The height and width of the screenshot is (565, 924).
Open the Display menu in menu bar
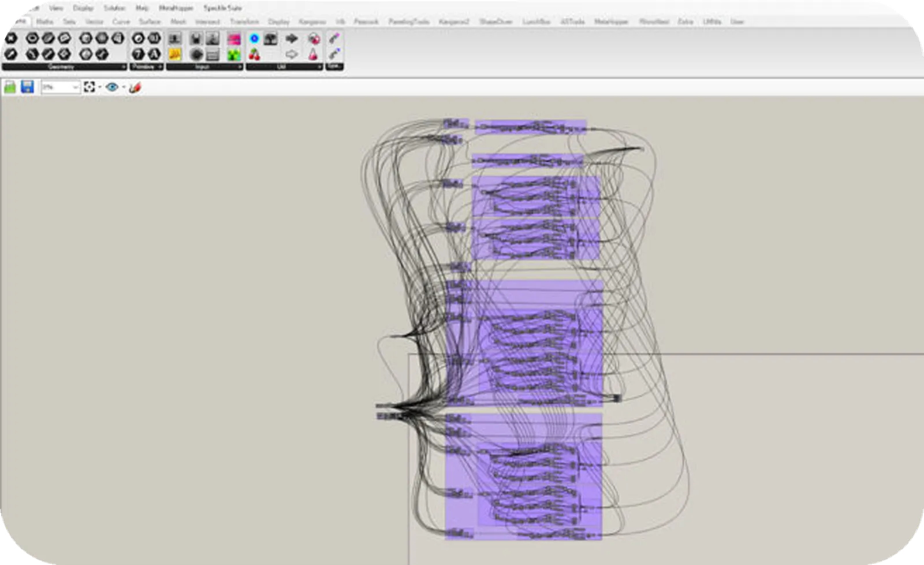[x=83, y=8]
